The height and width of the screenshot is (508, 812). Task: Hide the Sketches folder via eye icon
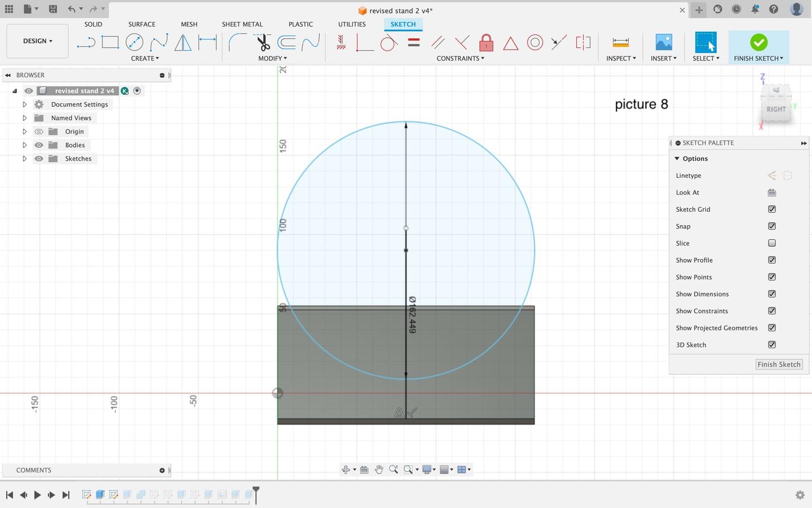click(39, 159)
